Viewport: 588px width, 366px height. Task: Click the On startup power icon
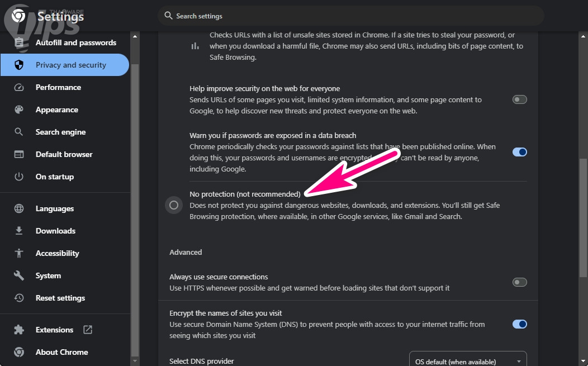point(19,177)
